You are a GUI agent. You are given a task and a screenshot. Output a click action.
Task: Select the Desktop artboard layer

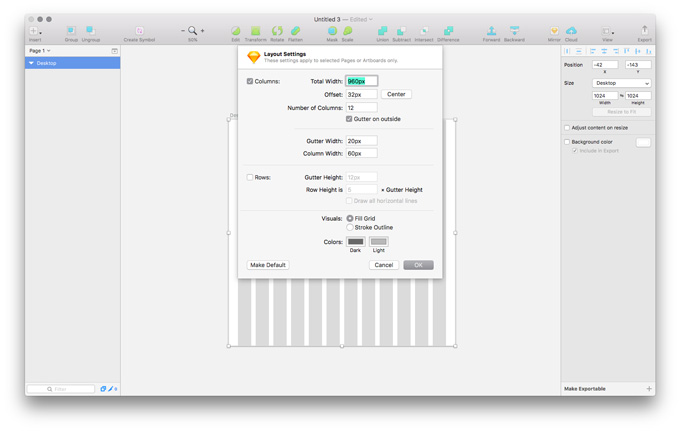[72, 63]
